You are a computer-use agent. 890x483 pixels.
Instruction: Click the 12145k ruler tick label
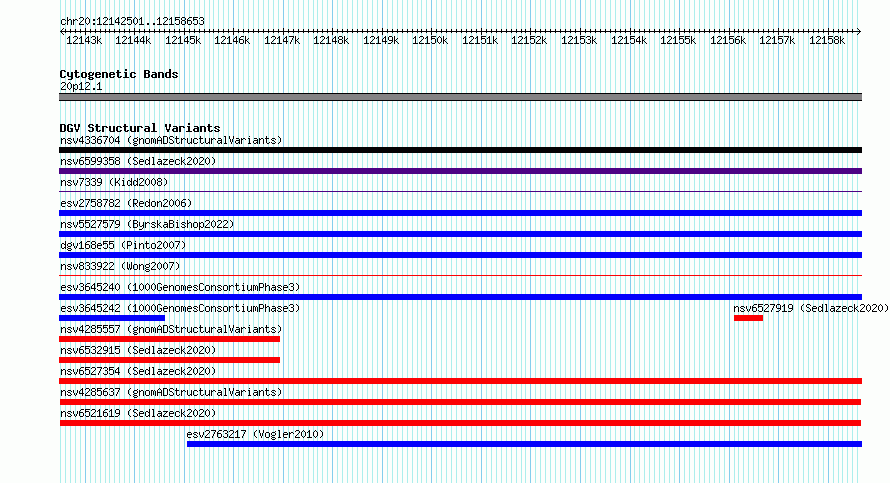183,40
